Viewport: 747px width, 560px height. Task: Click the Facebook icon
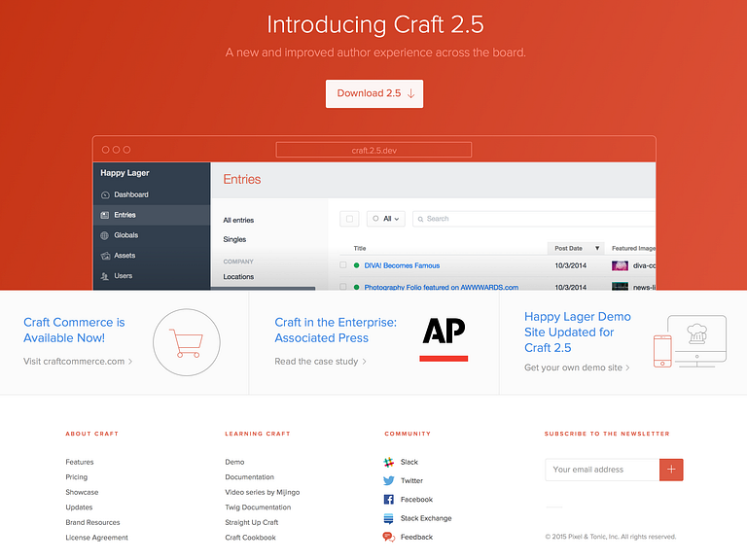click(x=389, y=500)
